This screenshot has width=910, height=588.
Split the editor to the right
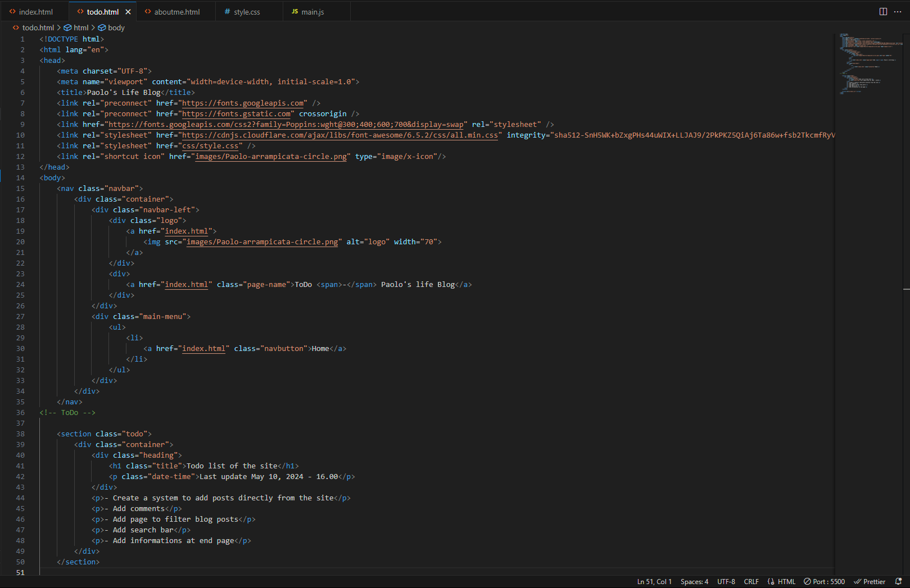pyautogui.click(x=883, y=12)
